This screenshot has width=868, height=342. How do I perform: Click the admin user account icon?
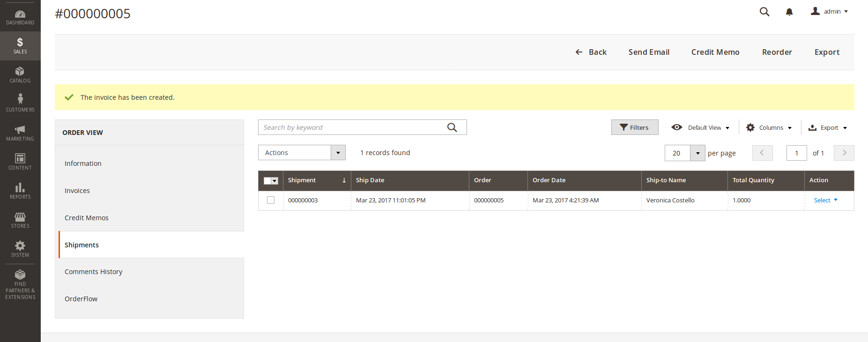(815, 11)
